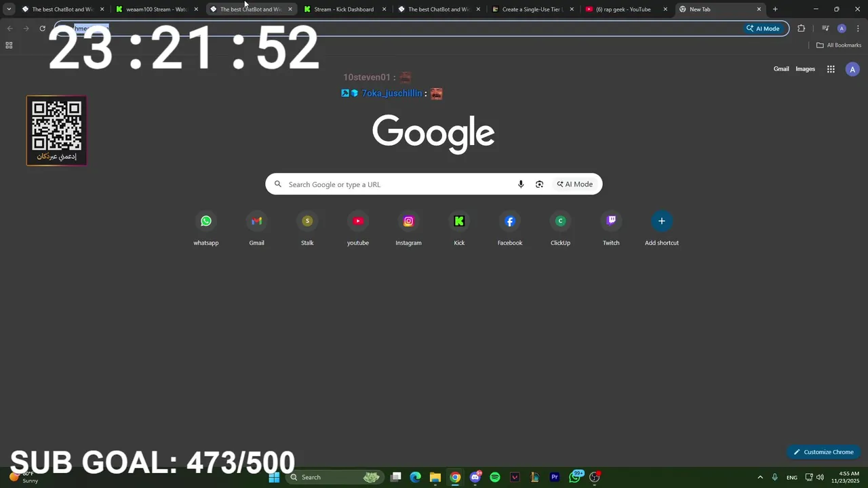
Task: Close the New Tab tab
Action: click(759, 9)
